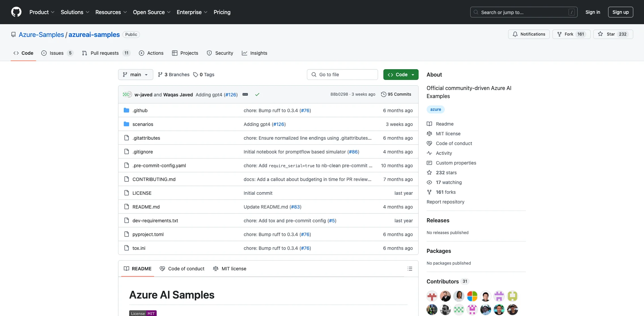
Task: Open the dev-requirements.txt file
Action: [155, 221]
